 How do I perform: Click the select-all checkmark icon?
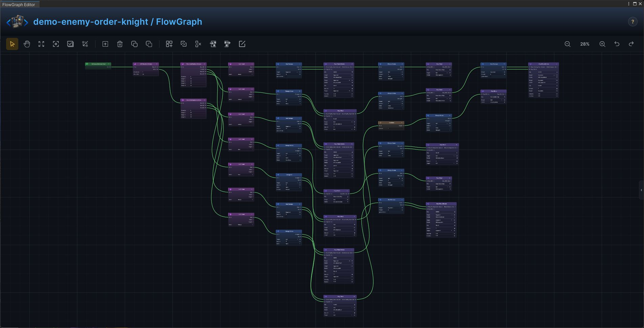[x=70, y=44]
